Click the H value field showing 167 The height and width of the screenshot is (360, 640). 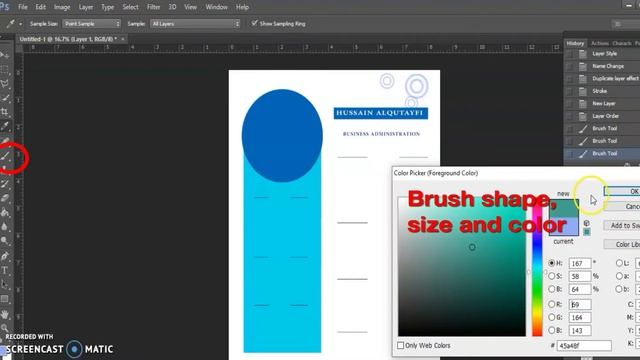click(x=580, y=264)
